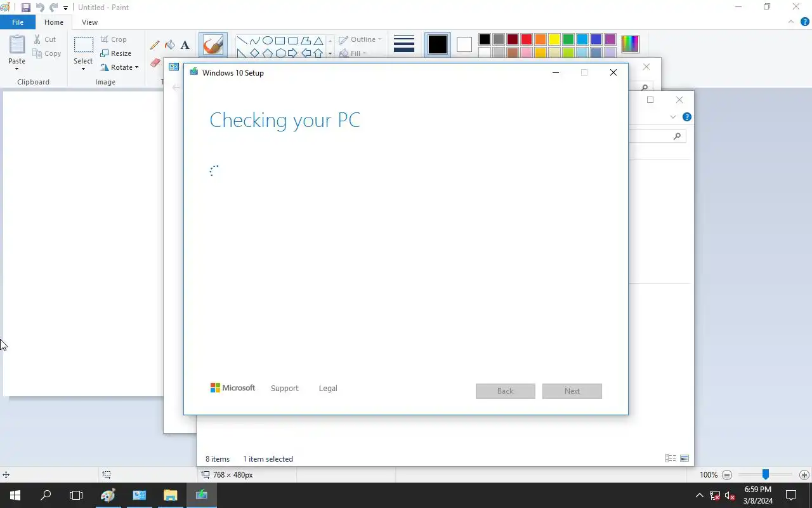Switch to the Home ribbon tab
This screenshot has width=812, height=508.
[54, 22]
